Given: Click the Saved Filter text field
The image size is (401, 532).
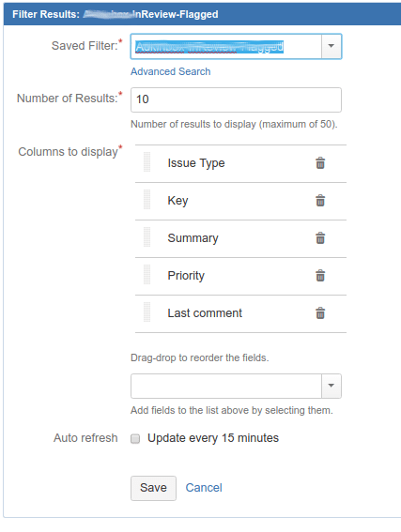Looking at the screenshot, I should pos(226,46).
